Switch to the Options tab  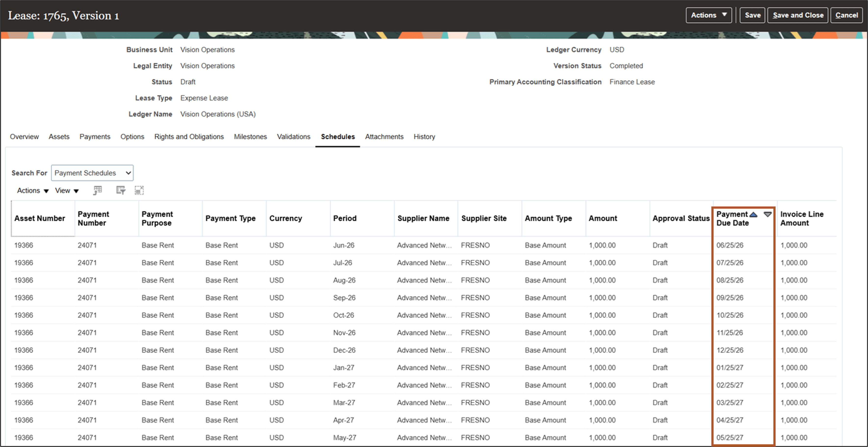[132, 137]
